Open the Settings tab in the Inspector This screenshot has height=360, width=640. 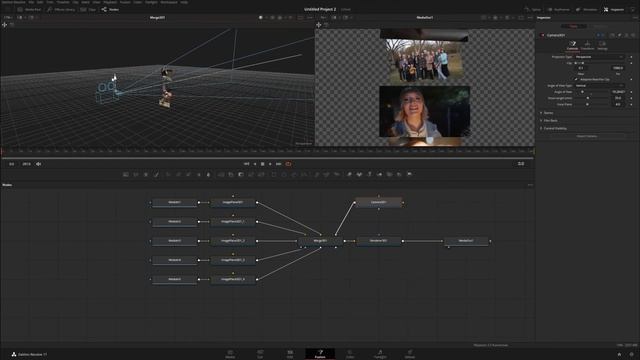[602, 46]
